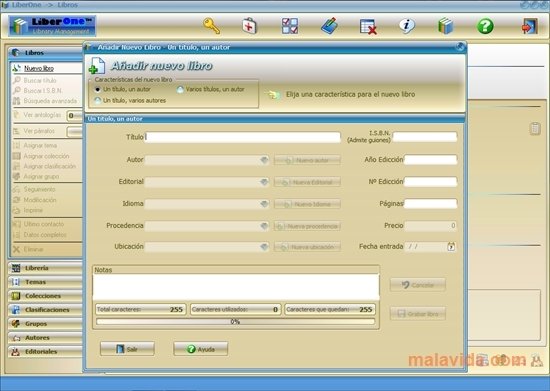
Task: Click the exit door toolbar icon
Action: point(529,26)
